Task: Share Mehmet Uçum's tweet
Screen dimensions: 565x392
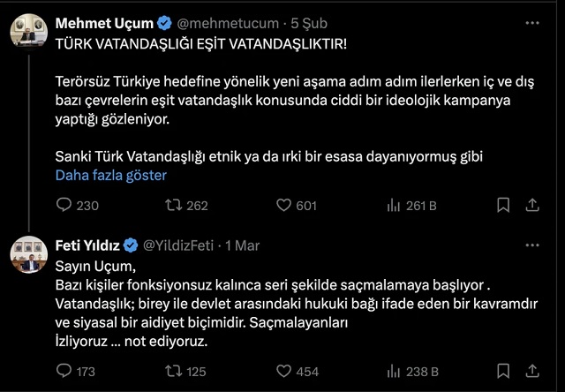Action: [x=532, y=206]
